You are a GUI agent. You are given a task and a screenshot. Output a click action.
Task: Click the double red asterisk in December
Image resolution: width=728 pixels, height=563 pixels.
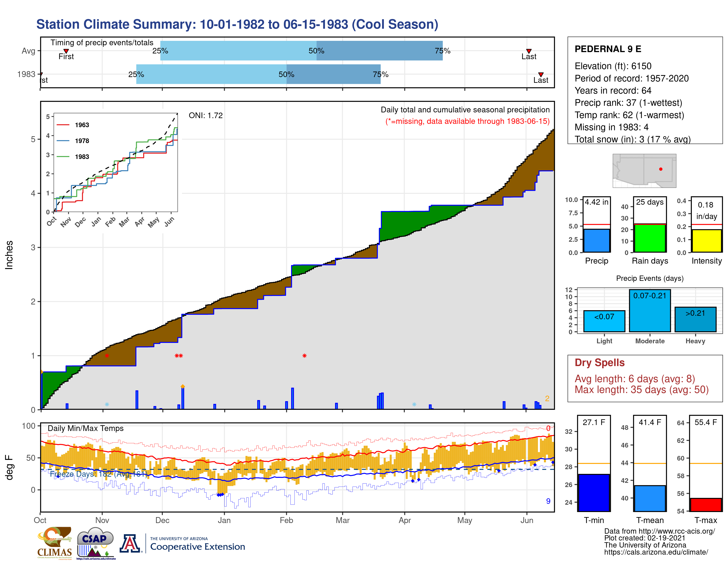pos(179,356)
